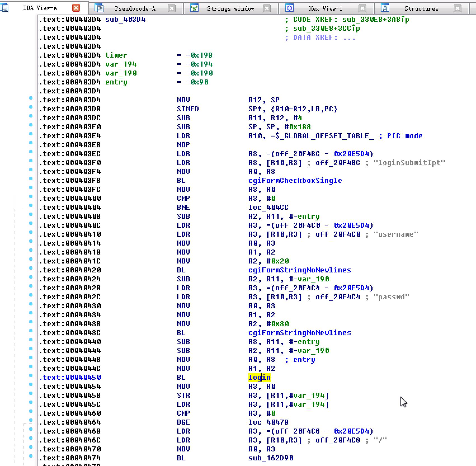The image size is (476, 466).
Task: Click the "loginSubmitIpt" string comment
Action: coord(409,163)
